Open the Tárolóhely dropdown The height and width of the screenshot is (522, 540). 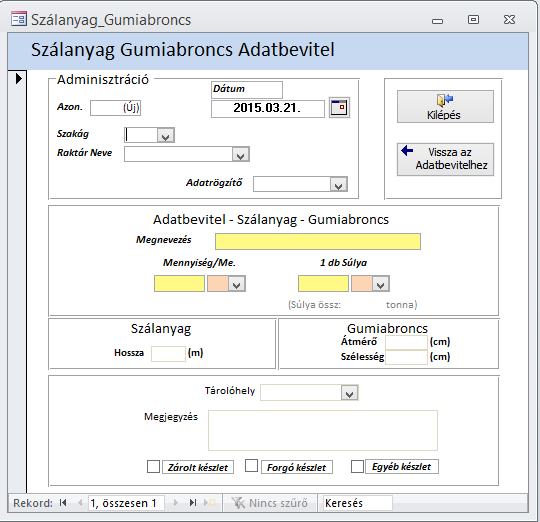(350, 393)
